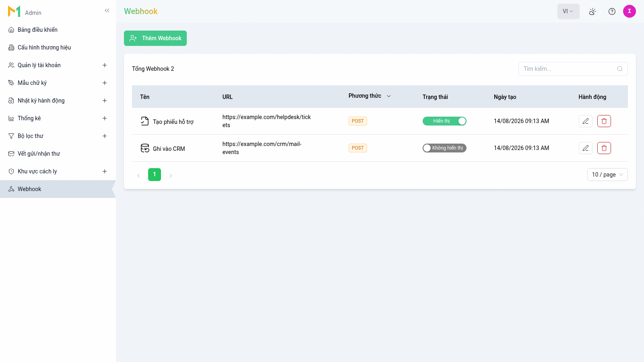644x362 pixels.
Task: Open Bộ lọc thư menu item
Action: tap(58, 136)
